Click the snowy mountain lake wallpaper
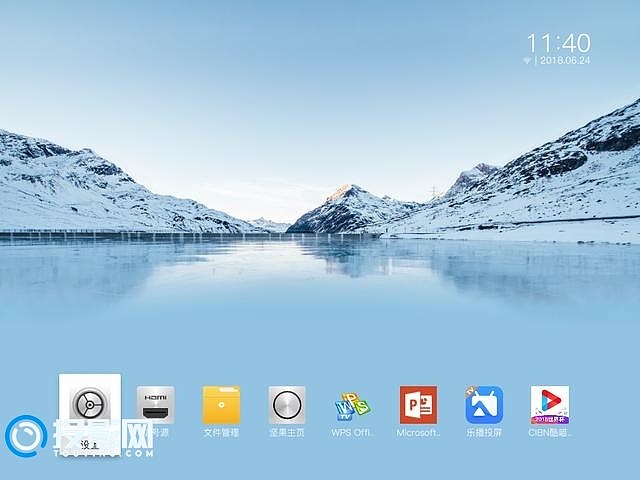The width and height of the screenshot is (640, 480). (x=320, y=200)
